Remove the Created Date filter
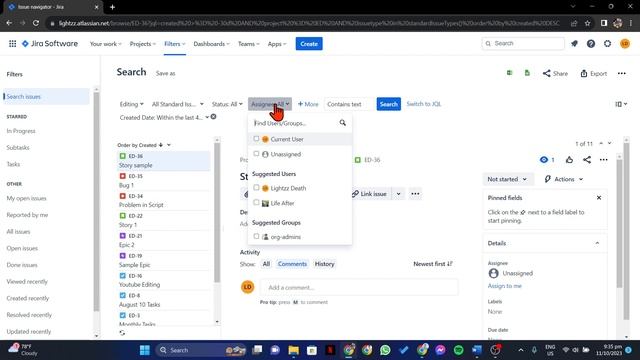Image resolution: width=640 pixels, height=360 pixels. click(213, 117)
